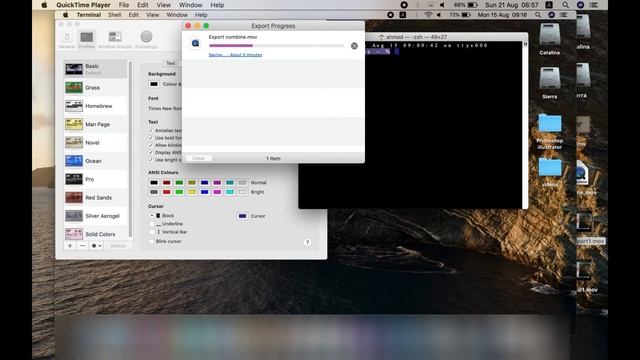Open Terminal's Window menu in inner menu bar
The width and height of the screenshot is (640, 360).
tap(177, 15)
